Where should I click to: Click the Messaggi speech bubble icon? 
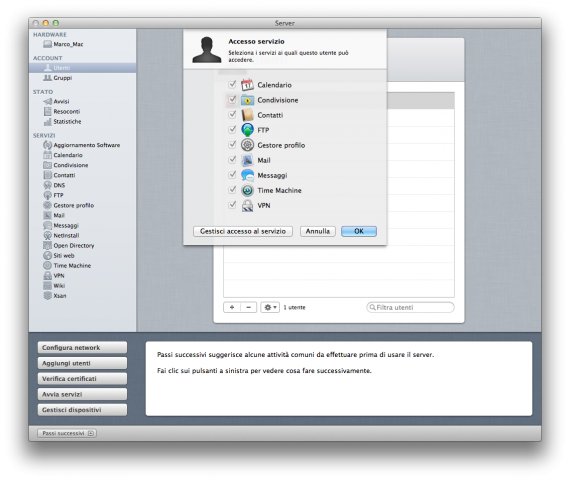247,175
